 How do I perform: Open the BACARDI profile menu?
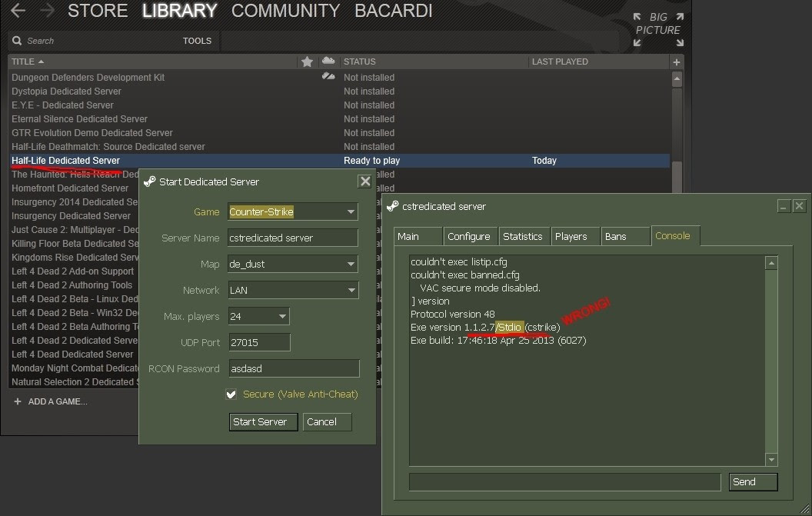coord(393,10)
